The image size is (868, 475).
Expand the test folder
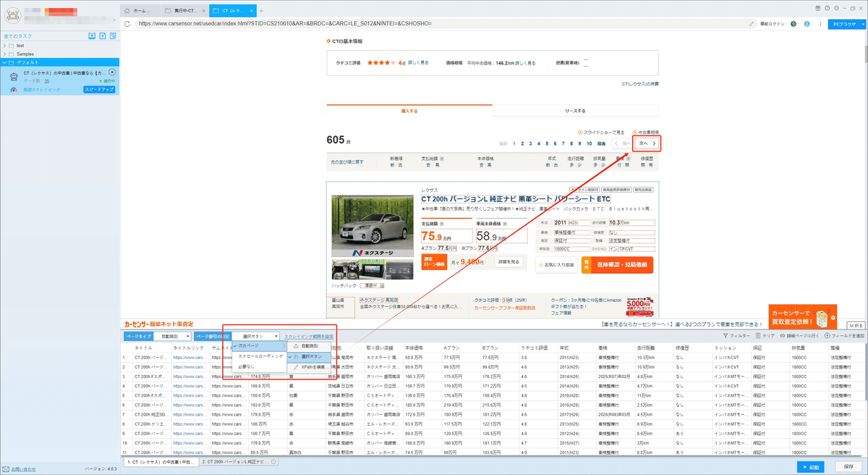click(x=4, y=46)
